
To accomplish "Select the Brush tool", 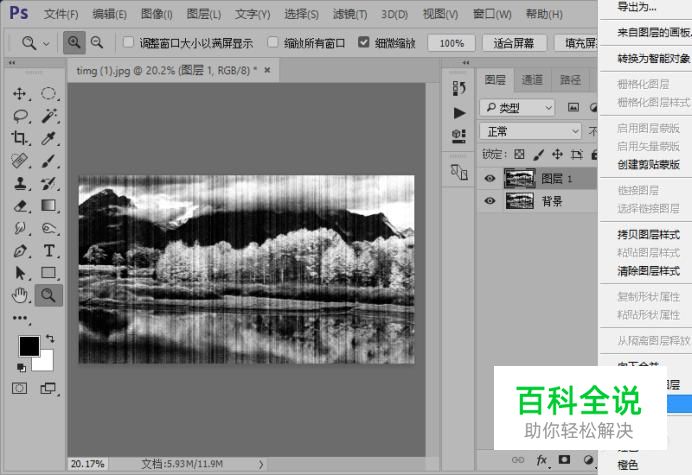I will (x=48, y=161).
